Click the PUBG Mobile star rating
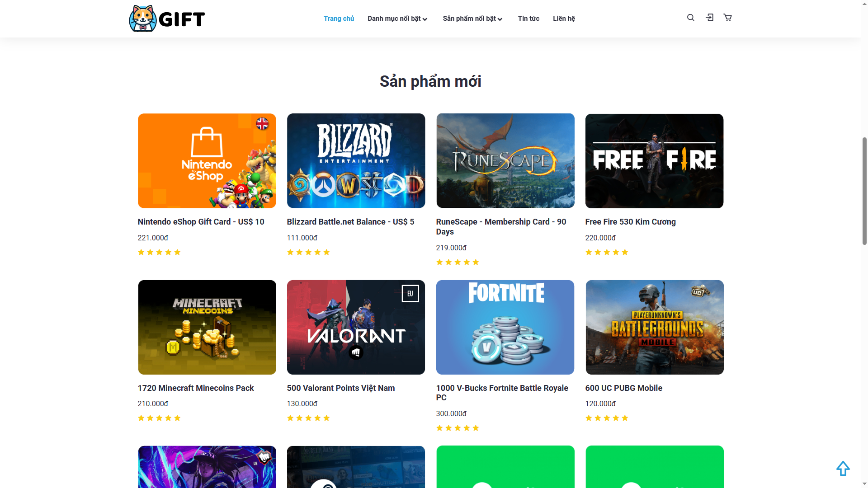Image resolution: width=868 pixels, height=488 pixels. (607, 418)
